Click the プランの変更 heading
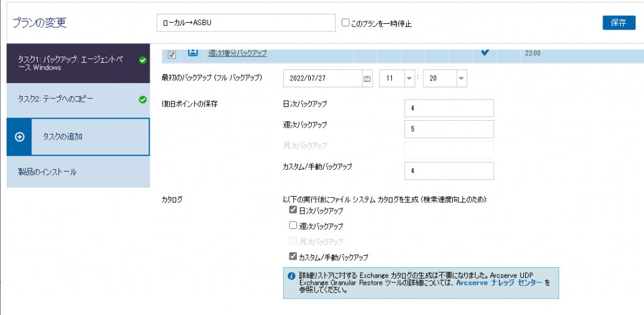This screenshot has width=644, height=315. [40, 23]
